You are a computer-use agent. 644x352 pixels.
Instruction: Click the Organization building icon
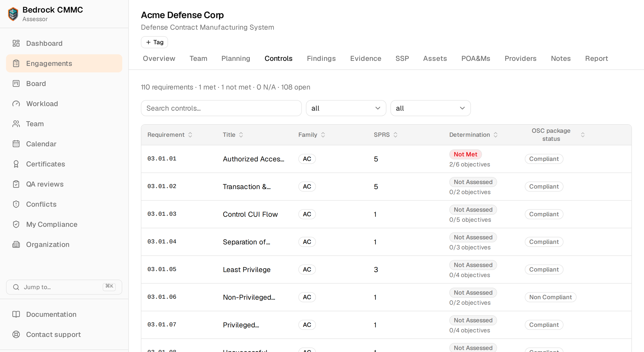[x=16, y=244]
